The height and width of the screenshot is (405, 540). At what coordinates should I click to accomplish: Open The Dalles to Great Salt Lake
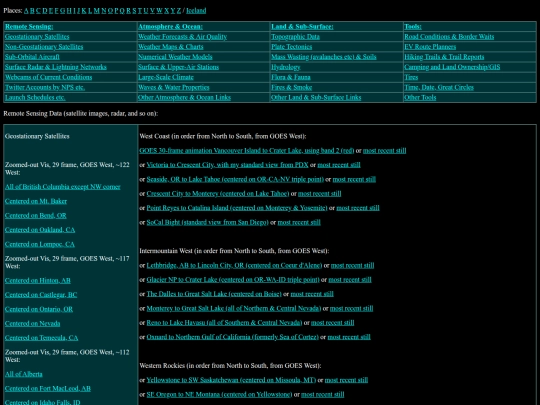214,294
